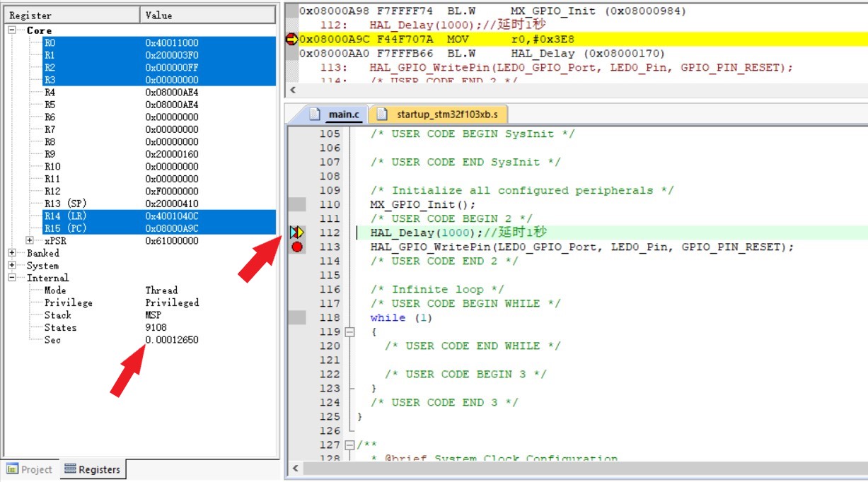Viewport: 868px width, 482px height.
Task: Click the R0 value 0x40011000
Action: 172,43
